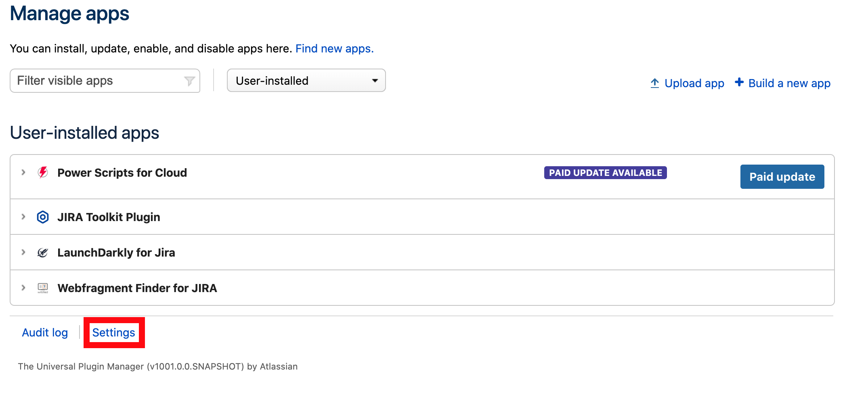Click the upload arrow icon
The width and height of the screenshot is (868, 401).
(655, 83)
